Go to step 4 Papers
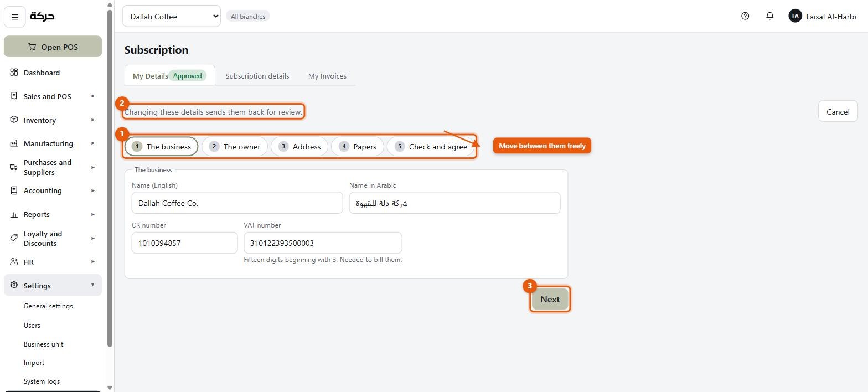The height and width of the screenshot is (392, 868). [x=358, y=146]
